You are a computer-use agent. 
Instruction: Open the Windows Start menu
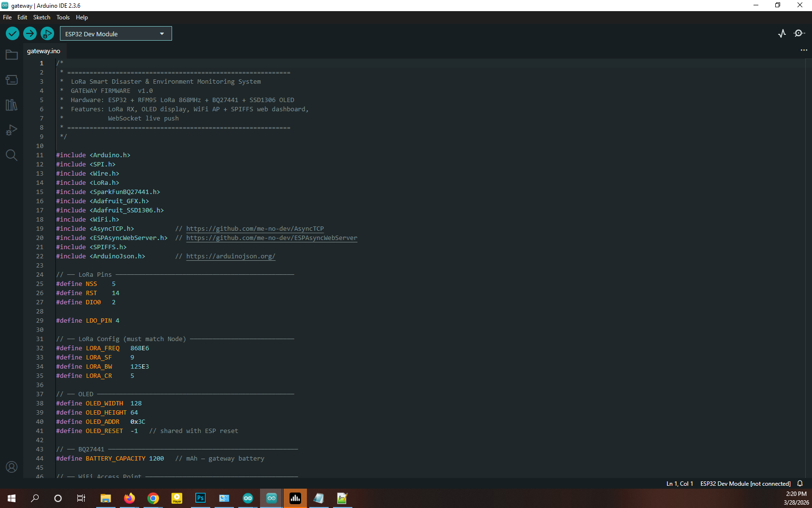[x=12, y=498]
